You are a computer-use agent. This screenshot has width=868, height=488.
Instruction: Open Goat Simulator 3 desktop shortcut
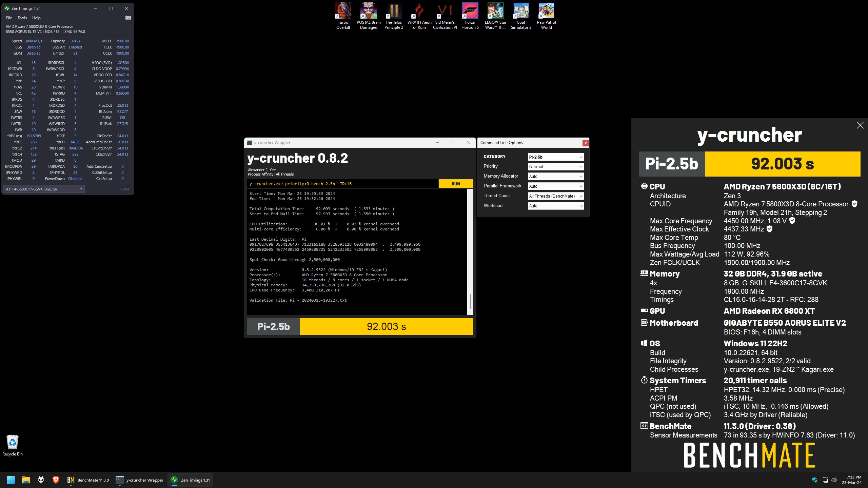[521, 16]
